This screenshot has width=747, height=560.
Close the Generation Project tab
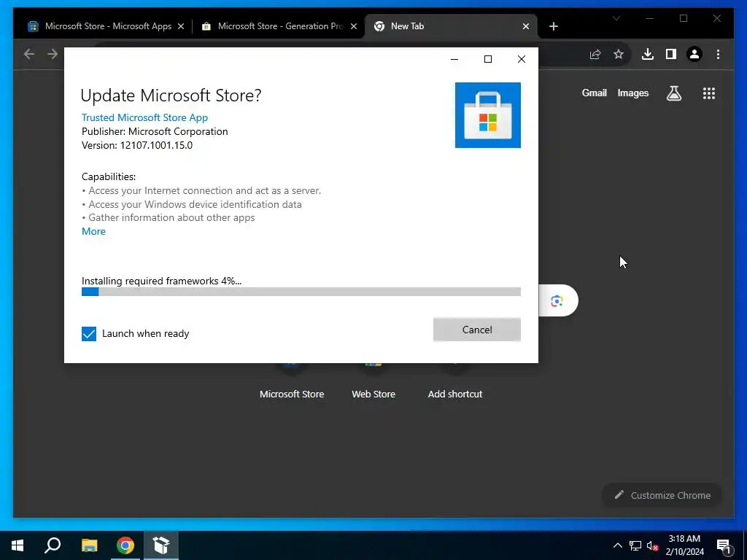click(354, 27)
